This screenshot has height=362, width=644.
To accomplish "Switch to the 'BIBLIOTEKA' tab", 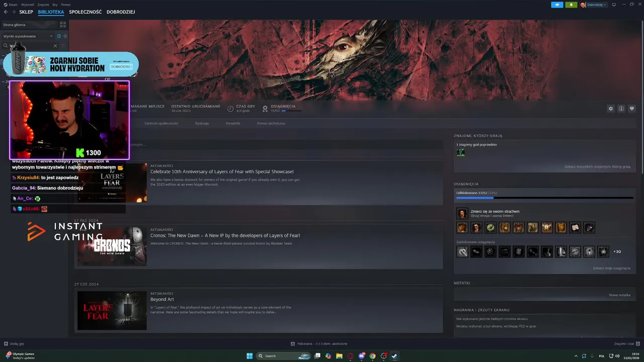I will pyautogui.click(x=51, y=12).
